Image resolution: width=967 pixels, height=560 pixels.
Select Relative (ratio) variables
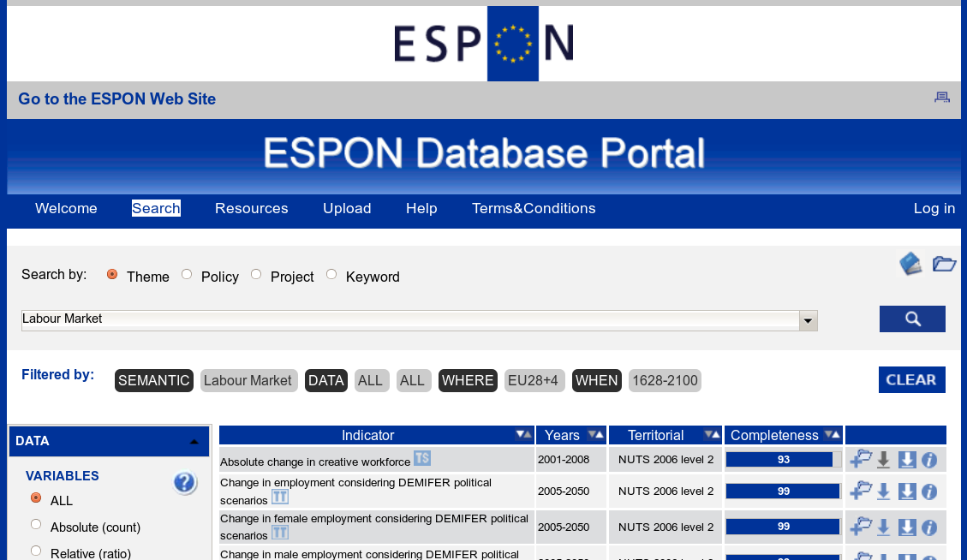pyautogui.click(x=36, y=551)
